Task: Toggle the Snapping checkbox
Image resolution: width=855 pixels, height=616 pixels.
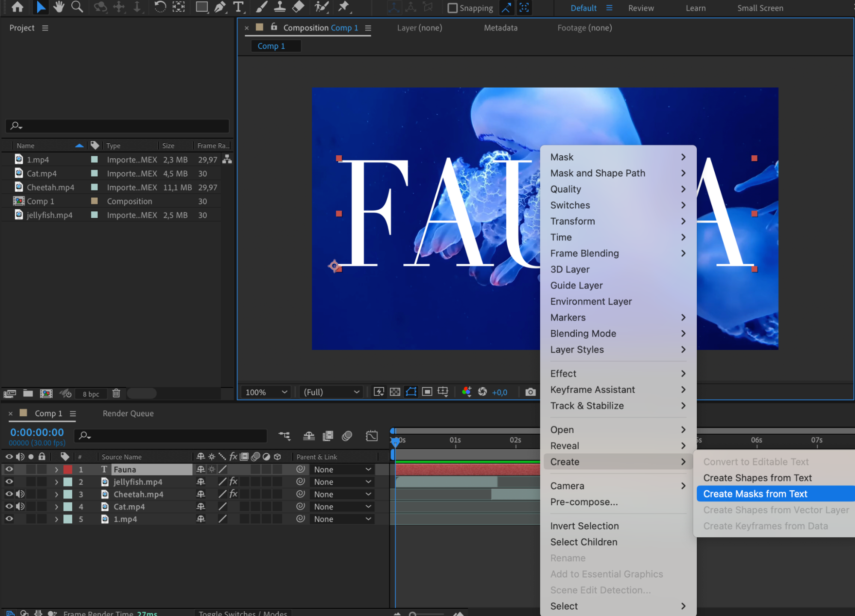Action: (452, 8)
